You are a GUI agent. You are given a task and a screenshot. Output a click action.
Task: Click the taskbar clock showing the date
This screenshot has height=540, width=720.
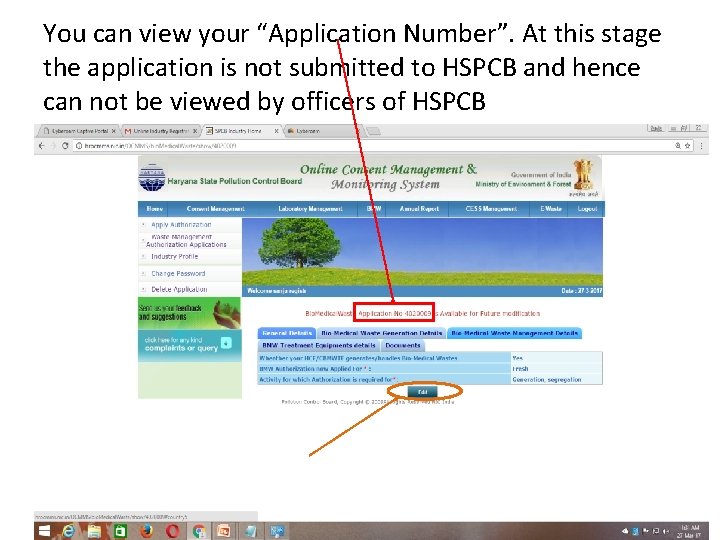[690, 532]
